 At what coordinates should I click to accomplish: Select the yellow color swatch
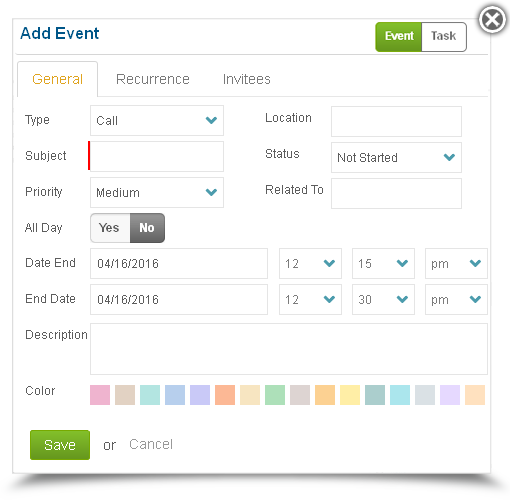tap(350, 395)
